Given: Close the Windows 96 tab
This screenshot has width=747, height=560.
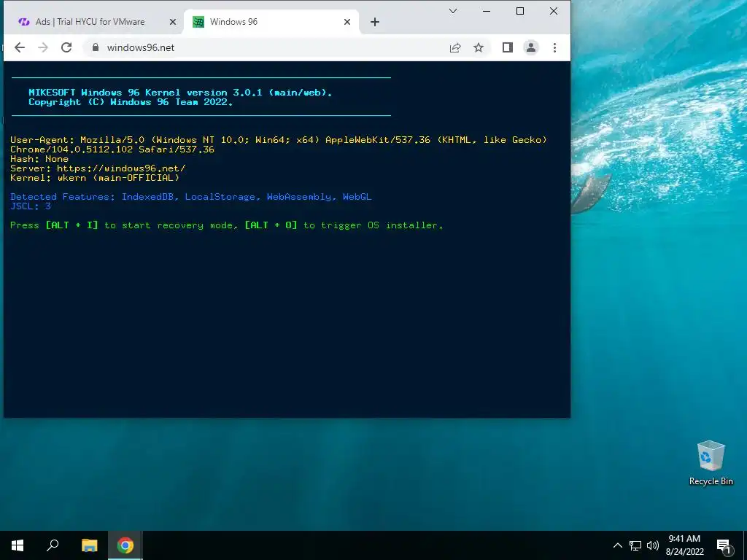Looking at the screenshot, I should [347, 22].
